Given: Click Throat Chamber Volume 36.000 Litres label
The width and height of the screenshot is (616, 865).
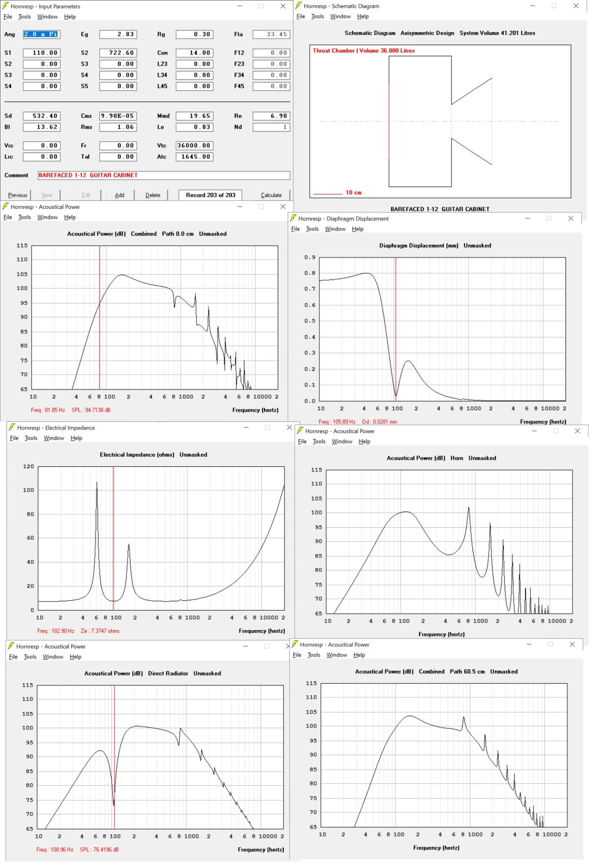Looking at the screenshot, I should click(364, 50).
